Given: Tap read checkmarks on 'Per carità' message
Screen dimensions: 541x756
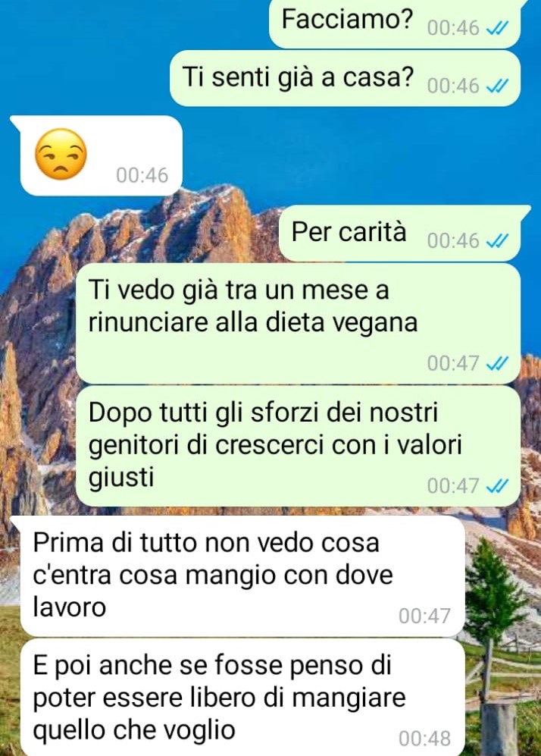Looking at the screenshot, I should pos(497,240).
